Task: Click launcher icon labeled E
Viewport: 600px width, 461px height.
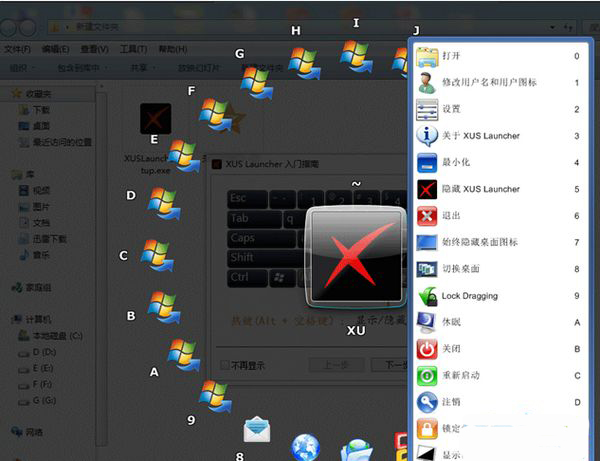Action: point(184,156)
